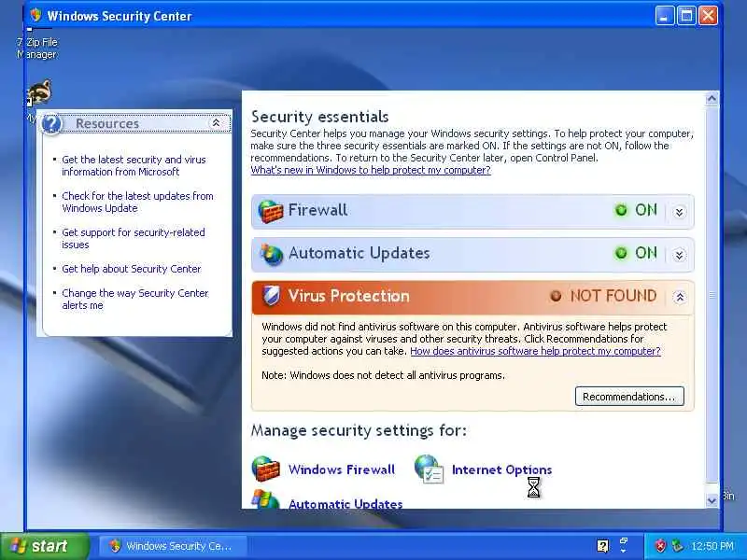Collapse the Virus Protection section chevron
Image resolution: width=747 pixels, height=560 pixels.
680,297
